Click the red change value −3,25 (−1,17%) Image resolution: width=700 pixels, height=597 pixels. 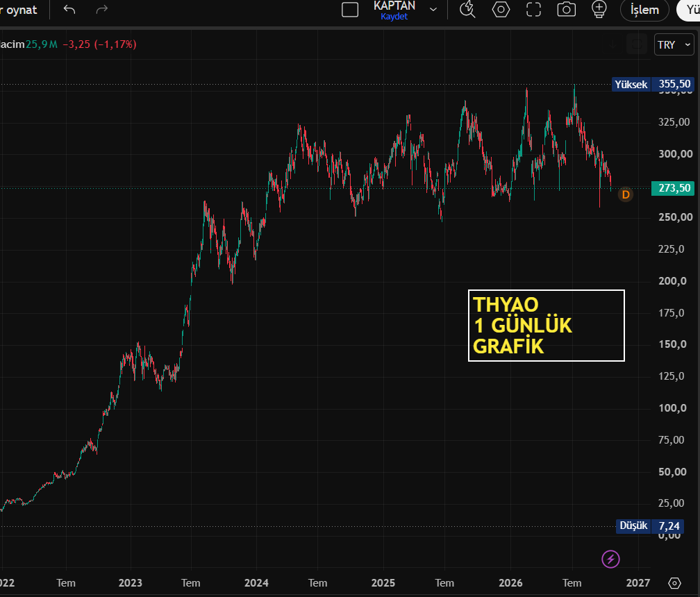[99, 44]
